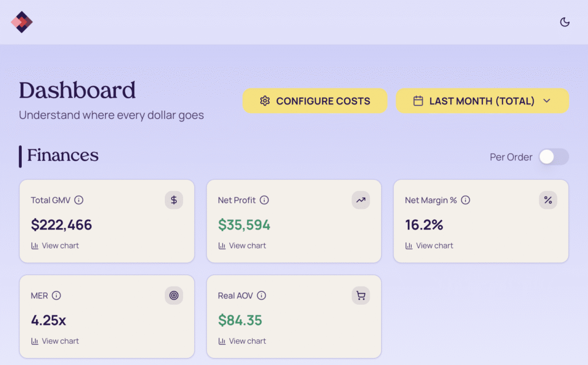The image size is (588, 365).
Task: Click the dollar sign icon on Total GMV
Action: [x=174, y=200]
